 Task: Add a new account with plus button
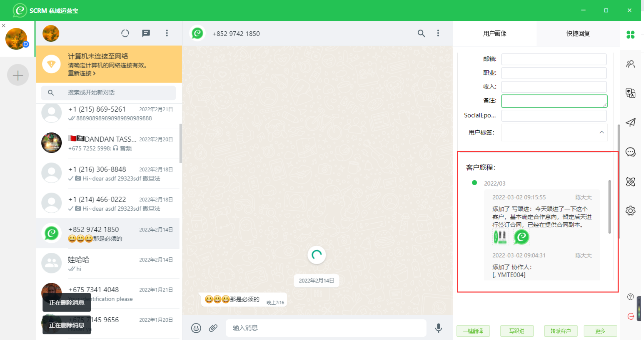18,75
